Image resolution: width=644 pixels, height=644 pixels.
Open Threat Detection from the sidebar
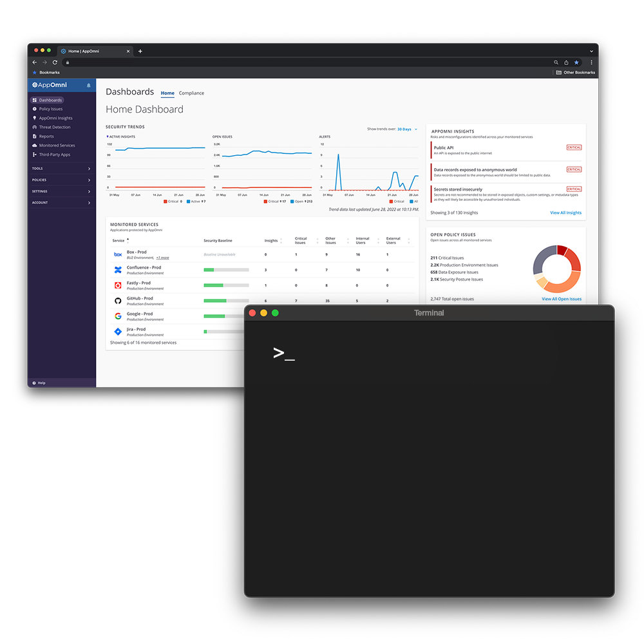pos(54,127)
